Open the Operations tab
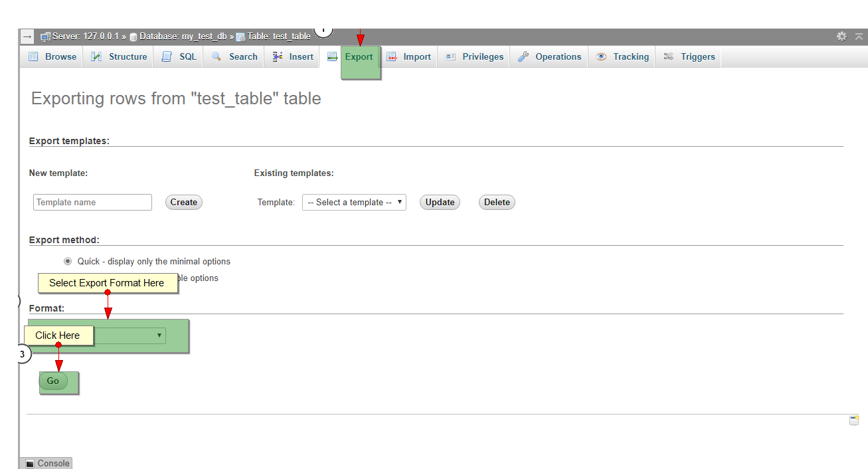Image resolution: width=868 pixels, height=469 pixels. coord(549,56)
